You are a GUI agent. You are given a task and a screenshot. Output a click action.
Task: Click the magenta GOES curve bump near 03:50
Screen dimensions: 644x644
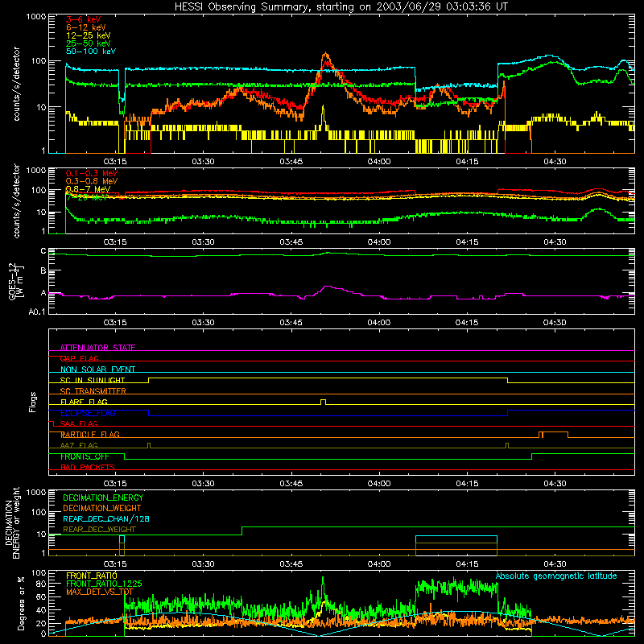[x=328, y=287]
